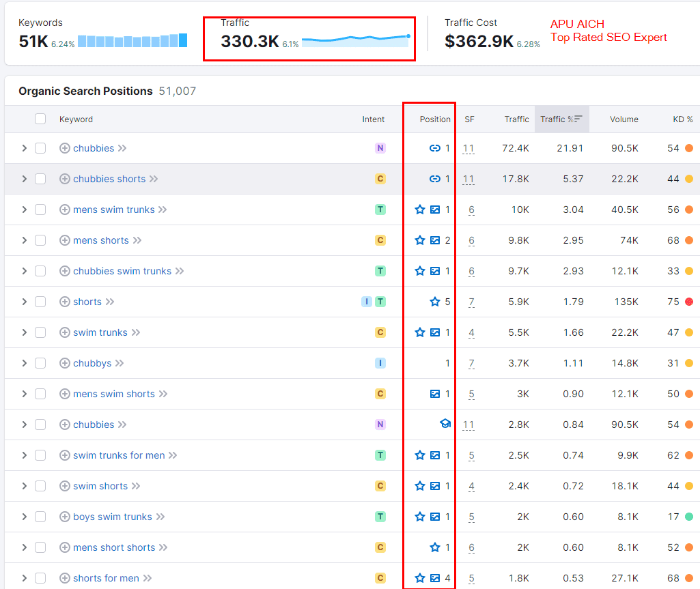Open the 'chubbies swim trunks' keyword link
The image size is (700, 589).
pos(122,271)
